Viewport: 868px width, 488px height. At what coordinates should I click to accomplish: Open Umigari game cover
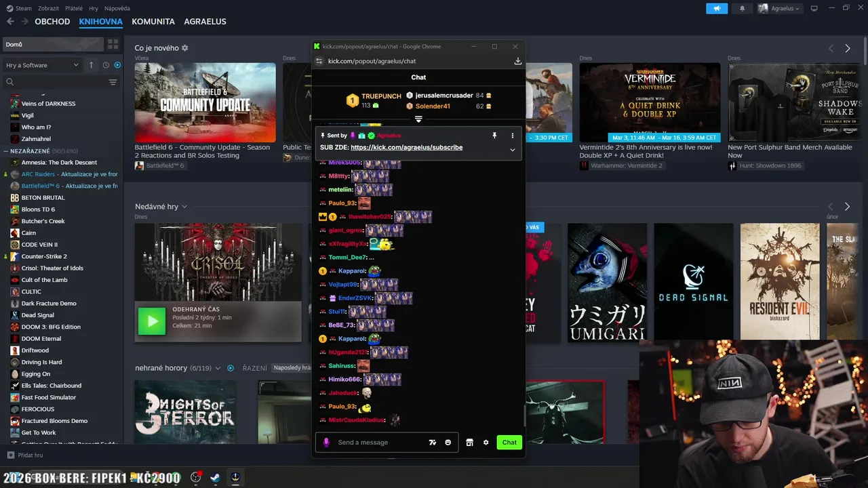607,281
